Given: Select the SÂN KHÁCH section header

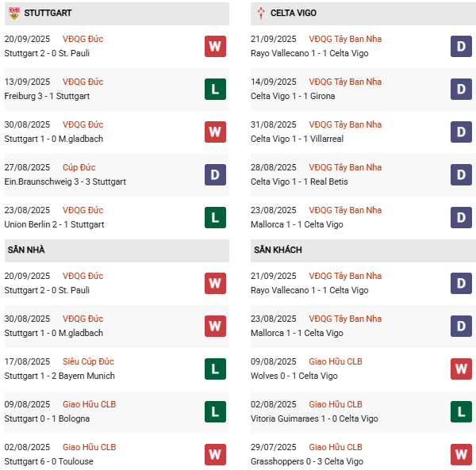Looking at the screenshot, I should 278,250.
